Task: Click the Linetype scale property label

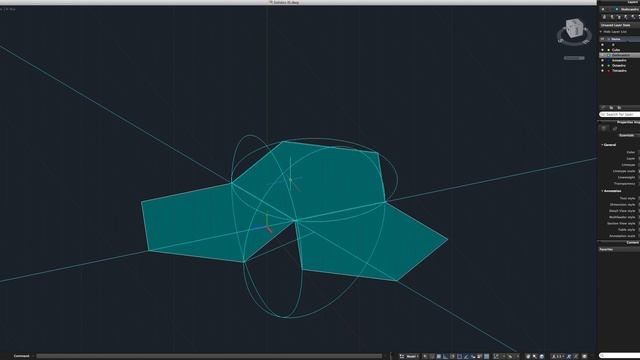Action: click(x=624, y=171)
